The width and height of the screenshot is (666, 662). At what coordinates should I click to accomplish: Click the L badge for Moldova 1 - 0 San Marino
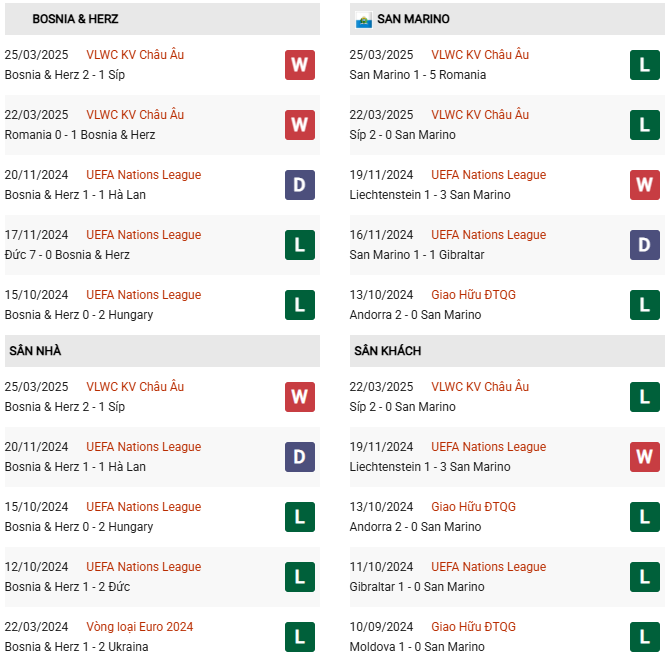click(x=645, y=637)
